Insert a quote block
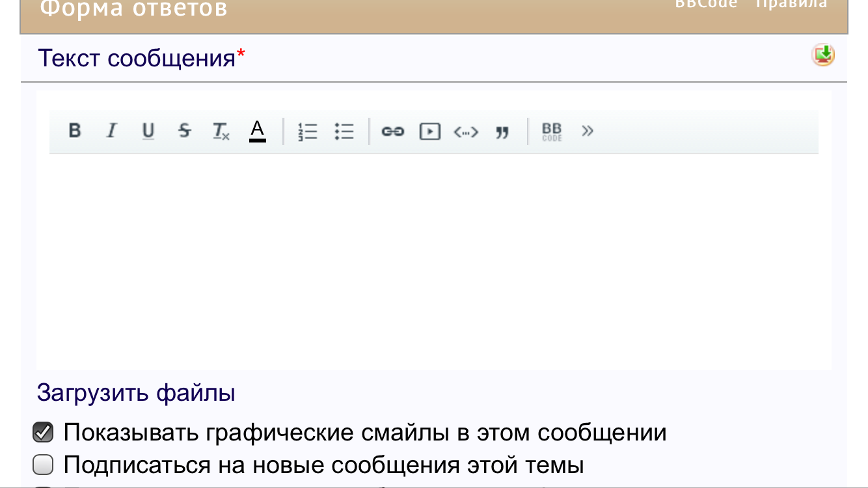 click(502, 132)
